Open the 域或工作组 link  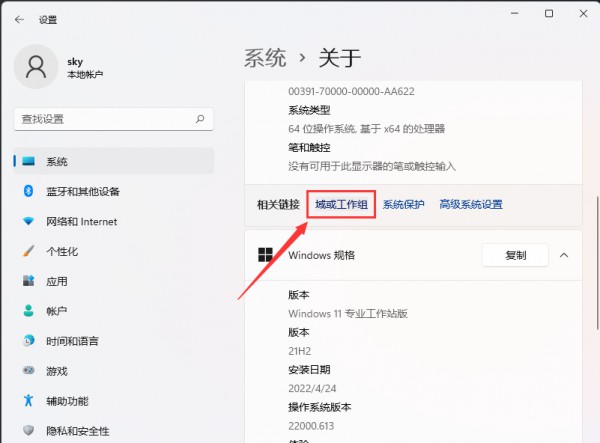341,204
